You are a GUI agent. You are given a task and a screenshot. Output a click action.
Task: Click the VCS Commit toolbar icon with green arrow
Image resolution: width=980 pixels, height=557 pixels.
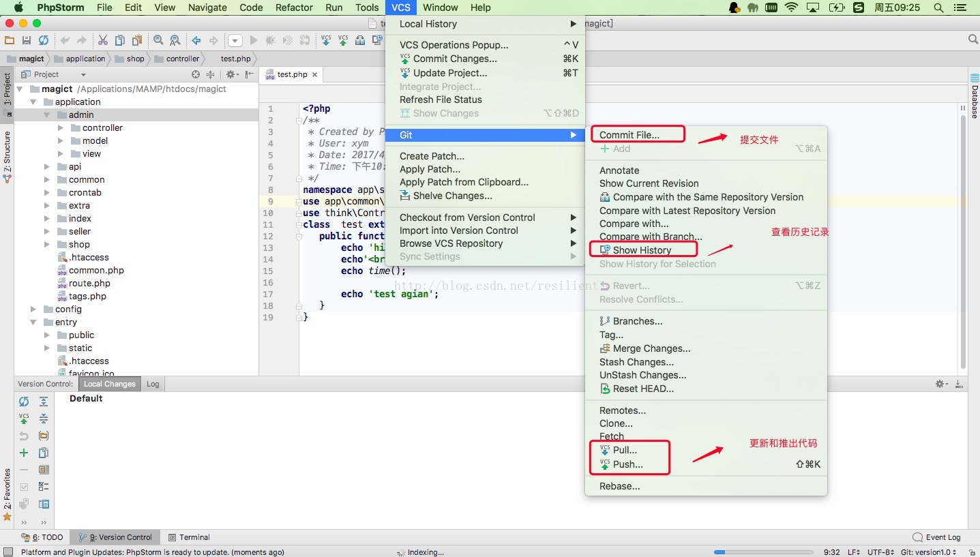click(x=343, y=41)
